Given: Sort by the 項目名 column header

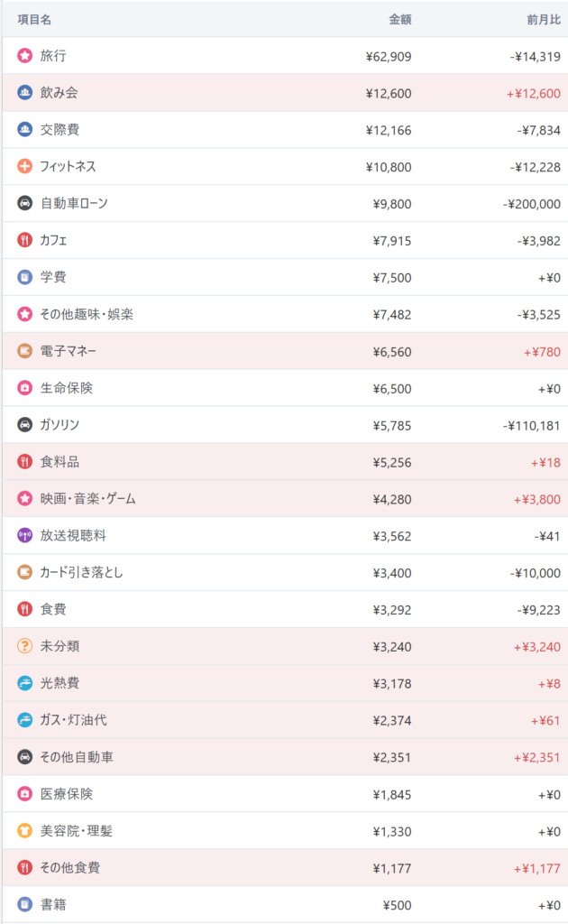Looking at the screenshot, I should [x=34, y=19].
